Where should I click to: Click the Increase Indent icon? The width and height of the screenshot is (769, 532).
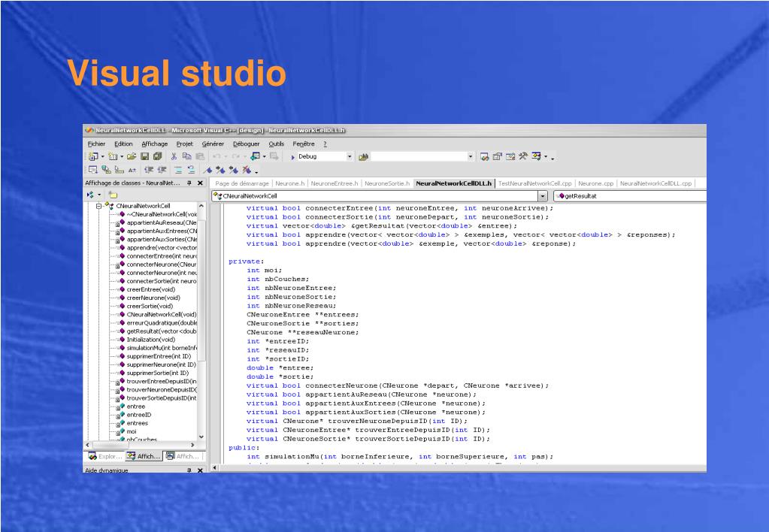162,170
